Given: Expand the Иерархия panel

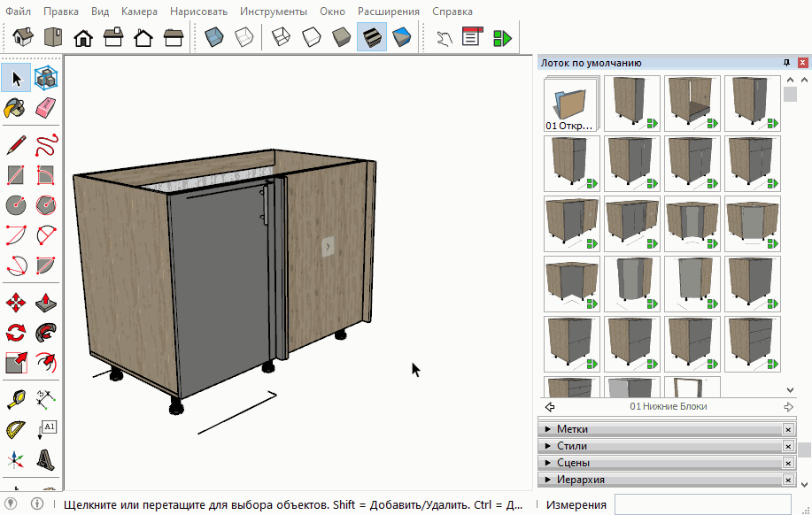Looking at the screenshot, I should click(581, 480).
